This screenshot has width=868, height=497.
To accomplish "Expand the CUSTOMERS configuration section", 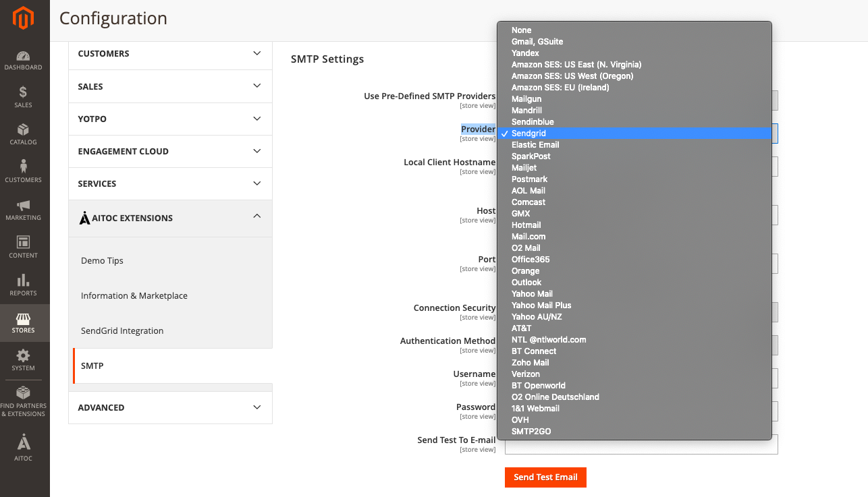I will (x=170, y=53).
